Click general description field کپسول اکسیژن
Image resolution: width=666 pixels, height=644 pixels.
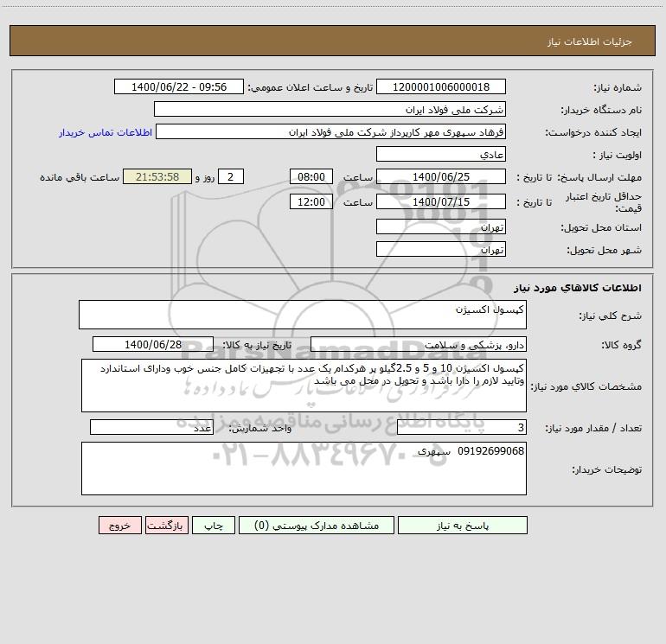pyautogui.click(x=303, y=315)
